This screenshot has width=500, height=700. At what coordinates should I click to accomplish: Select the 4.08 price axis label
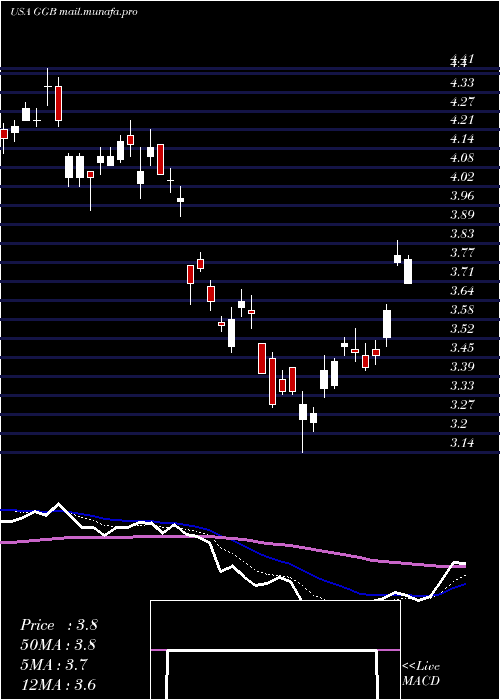click(462, 158)
